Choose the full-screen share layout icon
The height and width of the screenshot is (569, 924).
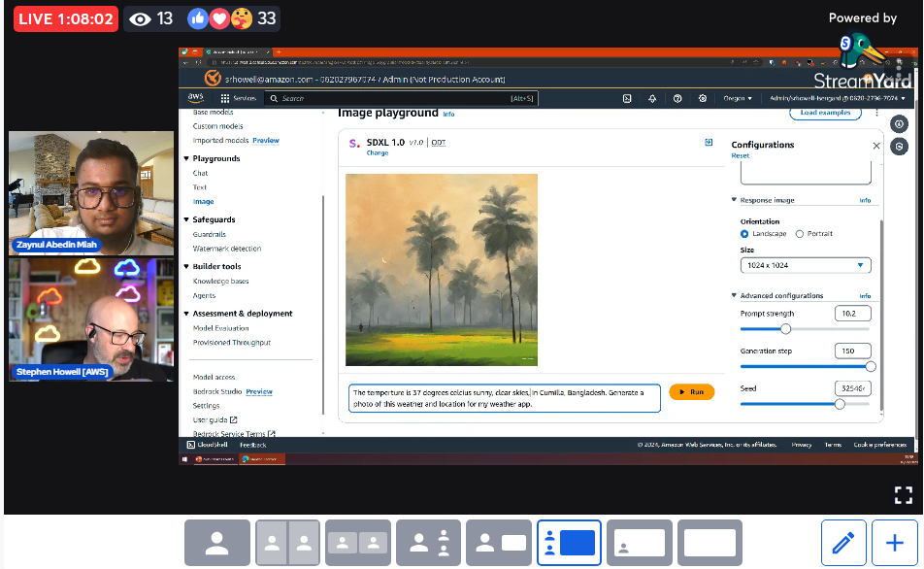pos(709,544)
